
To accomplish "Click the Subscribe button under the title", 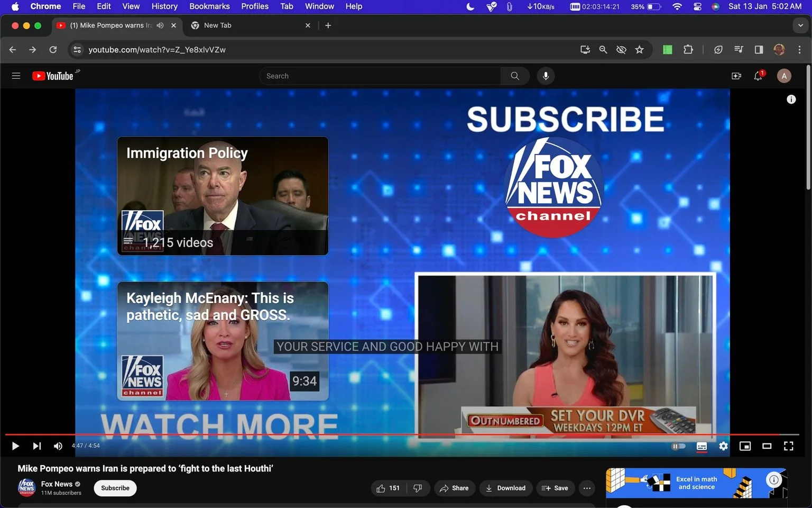I will (115, 488).
